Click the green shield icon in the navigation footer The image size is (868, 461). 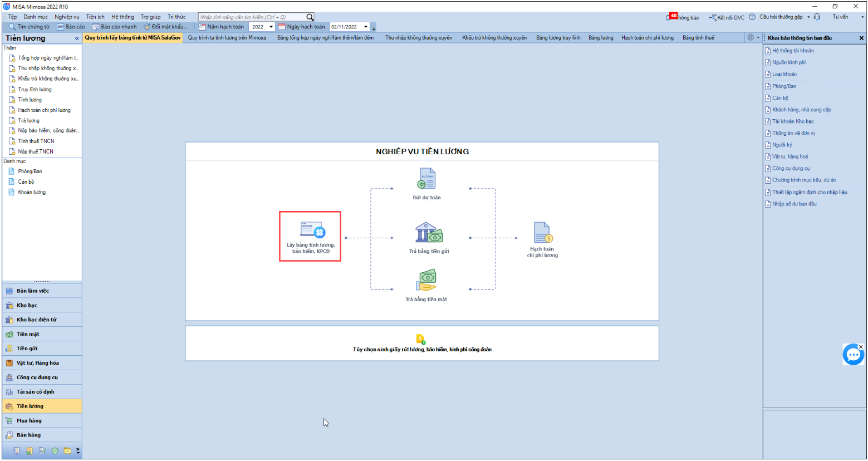(55, 451)
